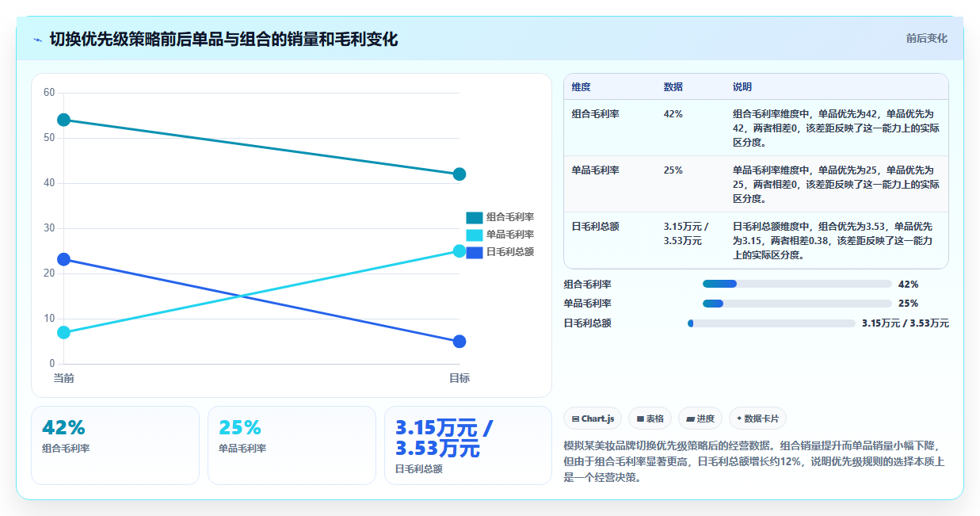Viewport: 980px width, 516px height.
Task: Select the Chart.js tag chip
Action: [593, 419]
